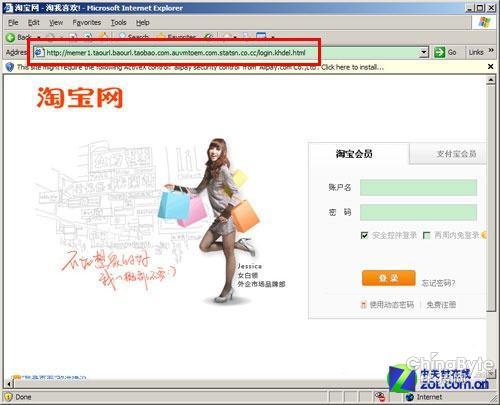Open the View menu
Screen dimensions: 500x405
[56, 23]
